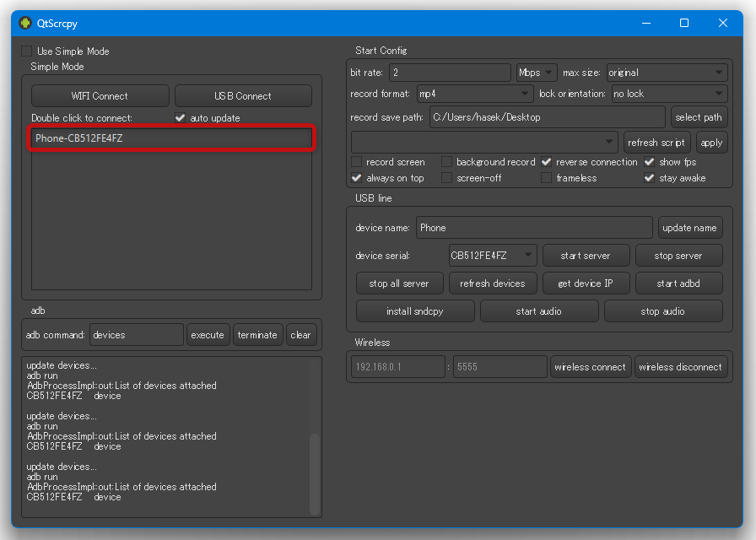Enable the record screen checkbox

coord(356,161)
